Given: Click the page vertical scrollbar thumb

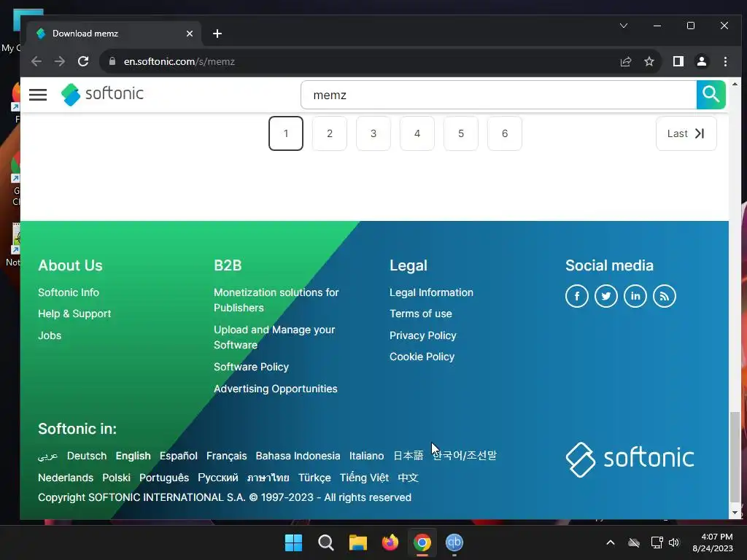Looking at the screenshot, I should click(735, 457).
